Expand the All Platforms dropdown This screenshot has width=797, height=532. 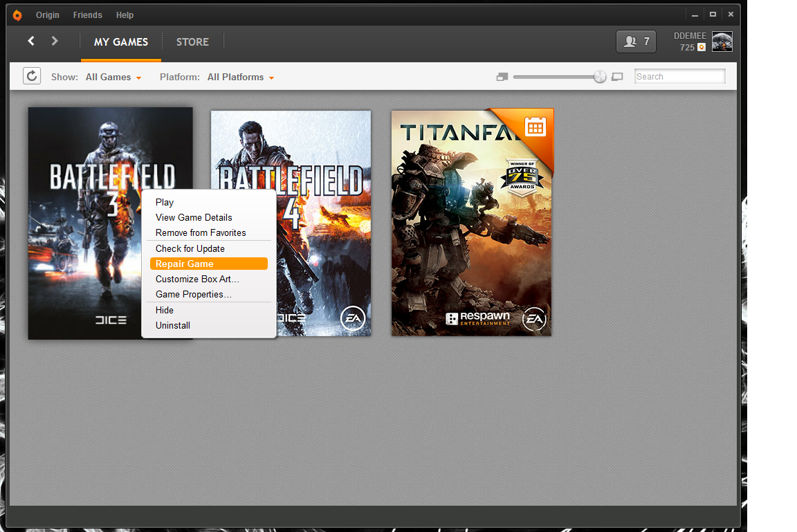coord(240,77)
